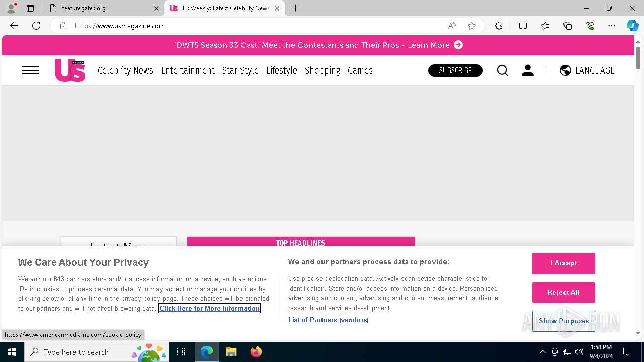The width and height of the screenshot is (644, 362).
Task: Close the featuregates.org tab
Action: pos(156,8)
